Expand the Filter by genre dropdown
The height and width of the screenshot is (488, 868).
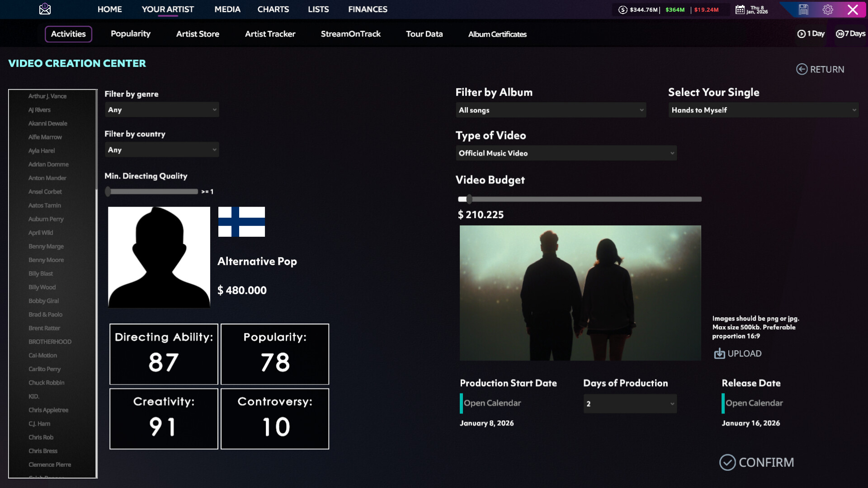(161, 110)
